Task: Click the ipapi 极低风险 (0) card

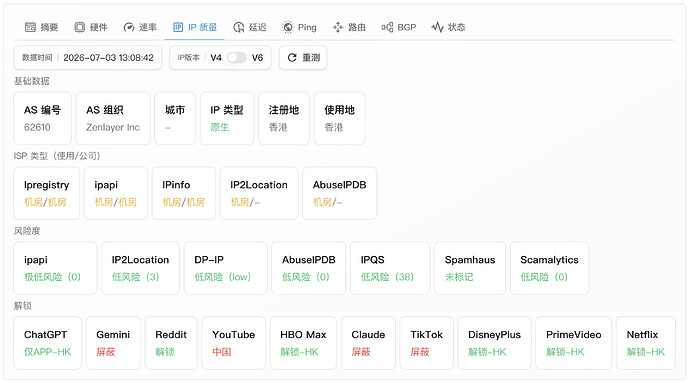Action: click(55, 268)
